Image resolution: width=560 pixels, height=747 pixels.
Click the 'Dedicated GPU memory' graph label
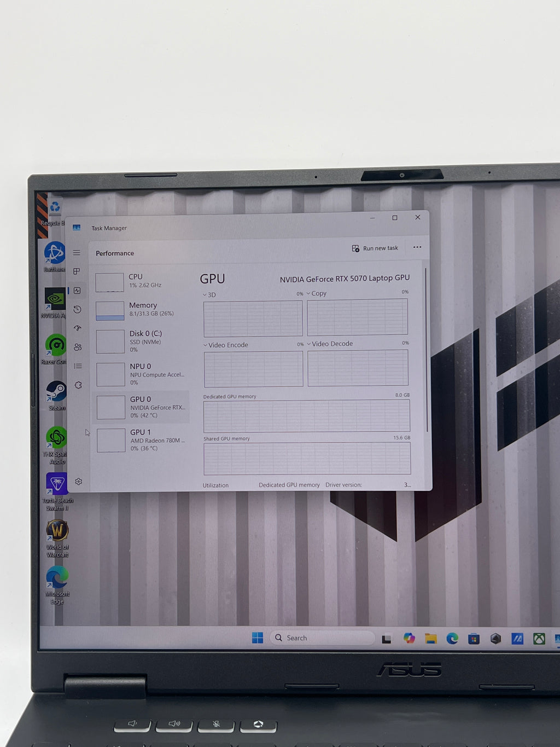click(230, 396)
